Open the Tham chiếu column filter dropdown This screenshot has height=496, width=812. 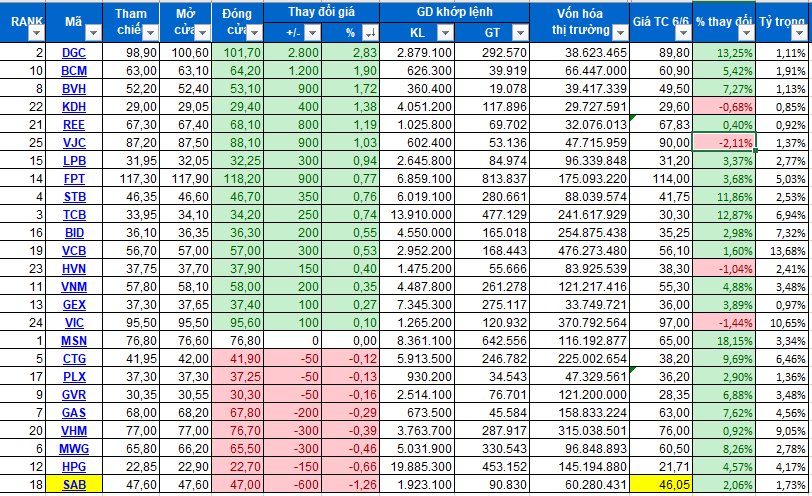(150, 33)
